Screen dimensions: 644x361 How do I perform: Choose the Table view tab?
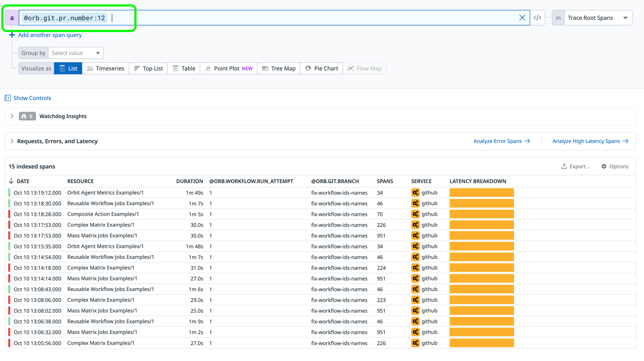tap(184, 69)
